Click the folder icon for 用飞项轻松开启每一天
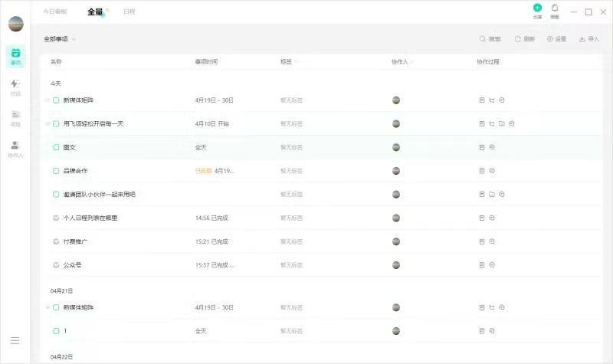The image size is (613, 364). 502,123
